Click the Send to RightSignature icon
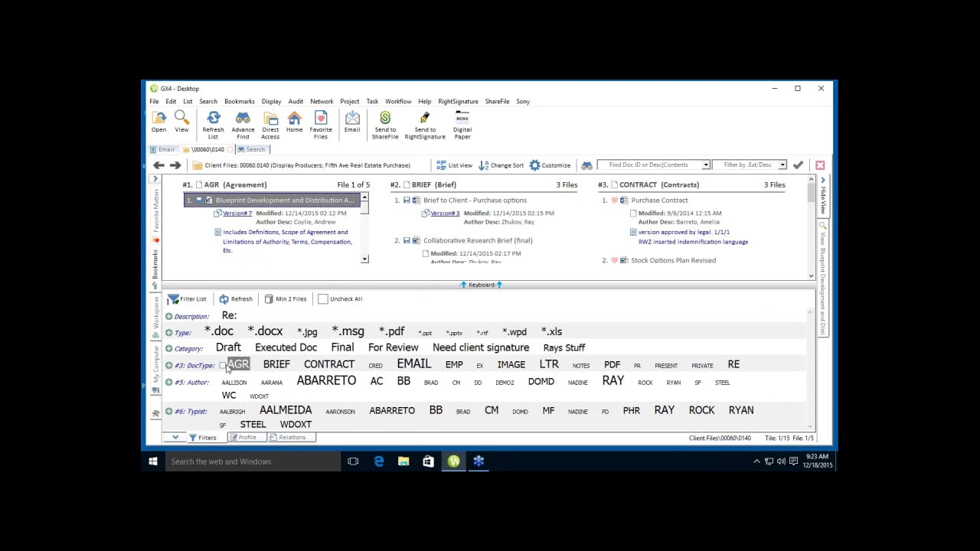This screenshot has height=551, width=980. tap(425, 119)
